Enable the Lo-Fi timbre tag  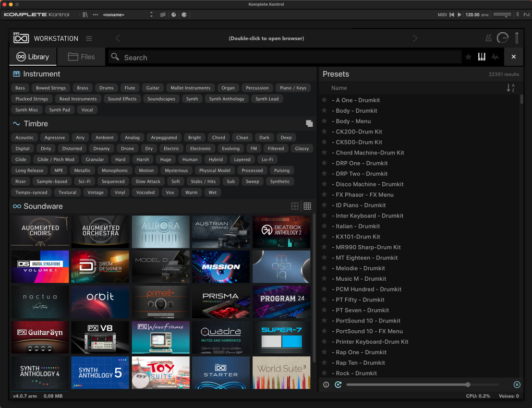(x=268, y=159)
